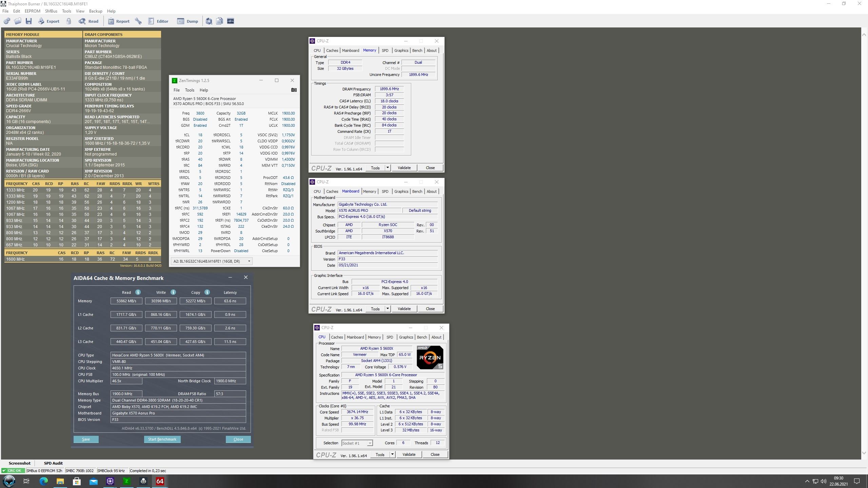Screen dimensions: 868x488
Task: Open the Report view from the toolbar
Action: 119,21
